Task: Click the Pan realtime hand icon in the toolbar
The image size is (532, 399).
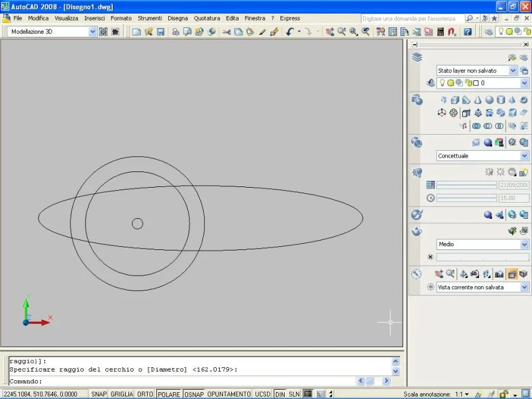Action: pos(330,32)
